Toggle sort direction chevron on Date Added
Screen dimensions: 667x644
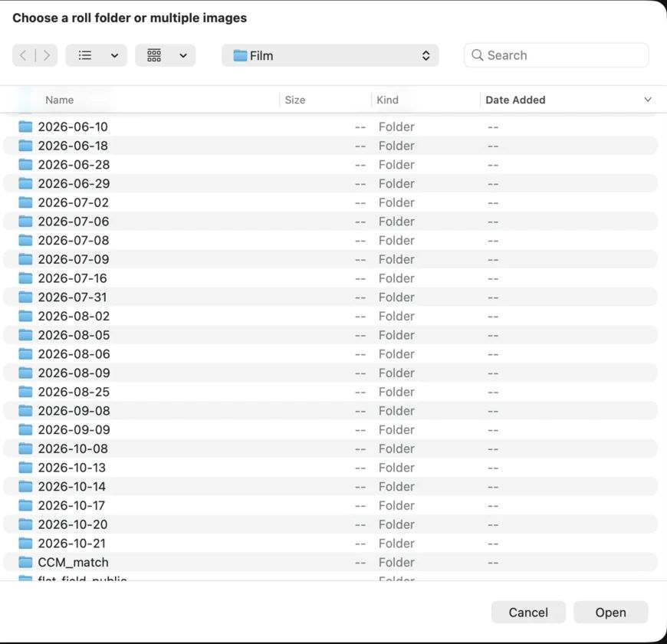pyautogui.click(x=647, y=100)
